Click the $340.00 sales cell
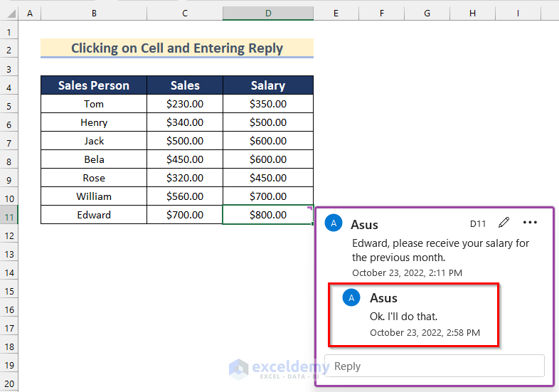559x392 pixels. [185, 122]
